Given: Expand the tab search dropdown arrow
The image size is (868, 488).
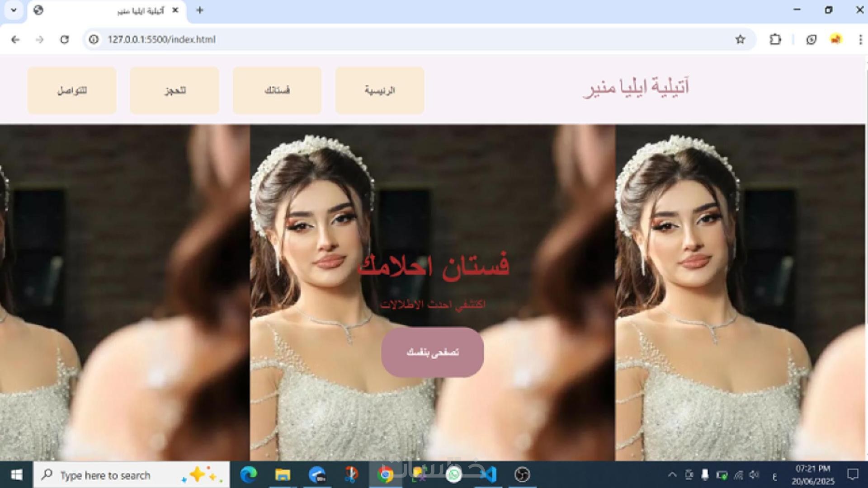Looking at the screenshot, I should click(14, 10).
